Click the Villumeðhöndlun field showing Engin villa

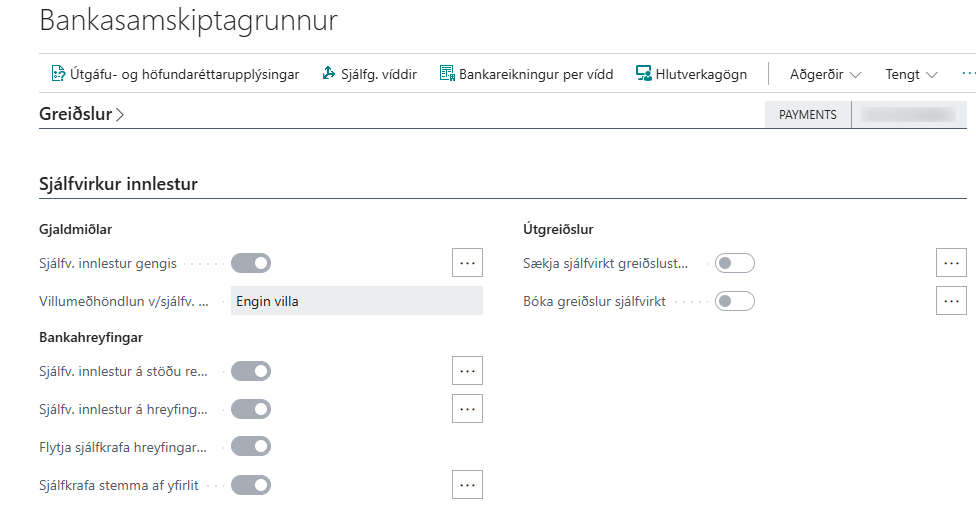tap(356, 301)
